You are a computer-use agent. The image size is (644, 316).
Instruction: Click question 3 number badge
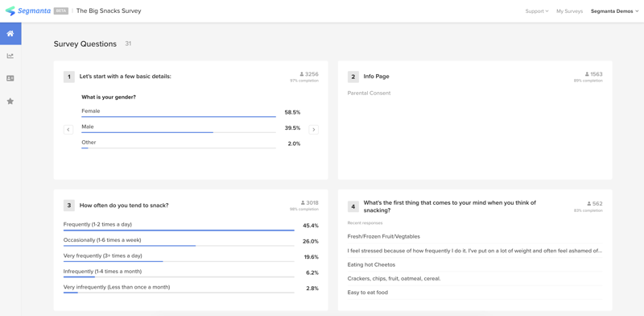[x=69, y=206]
